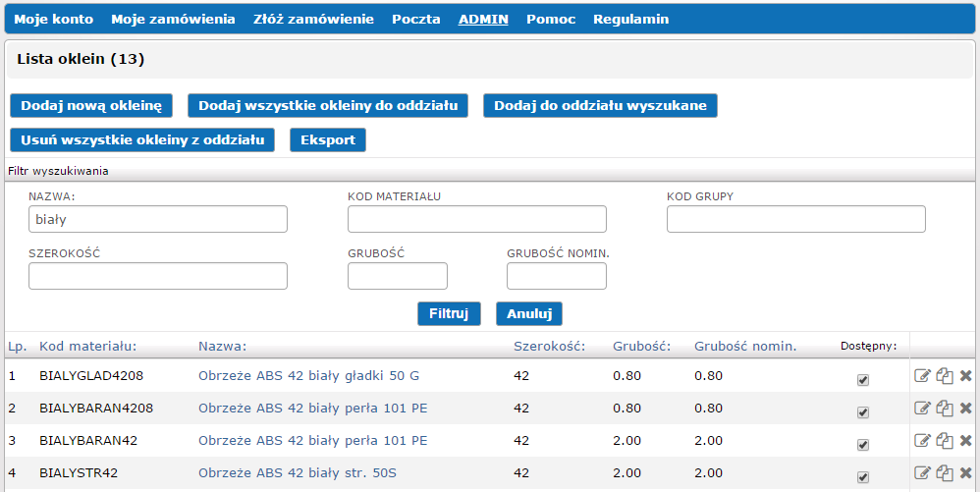Toggle Dostępny checkbox for BIALYSTR42
This screenshot has height=492, width=980.
pyautogui.click(x=863, y=478)
